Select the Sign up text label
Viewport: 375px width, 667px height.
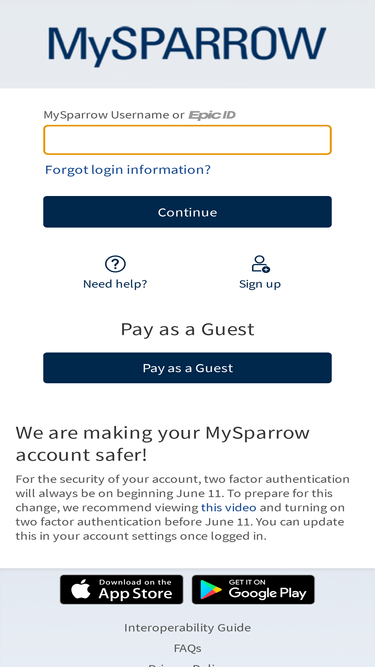coord(260,284)
